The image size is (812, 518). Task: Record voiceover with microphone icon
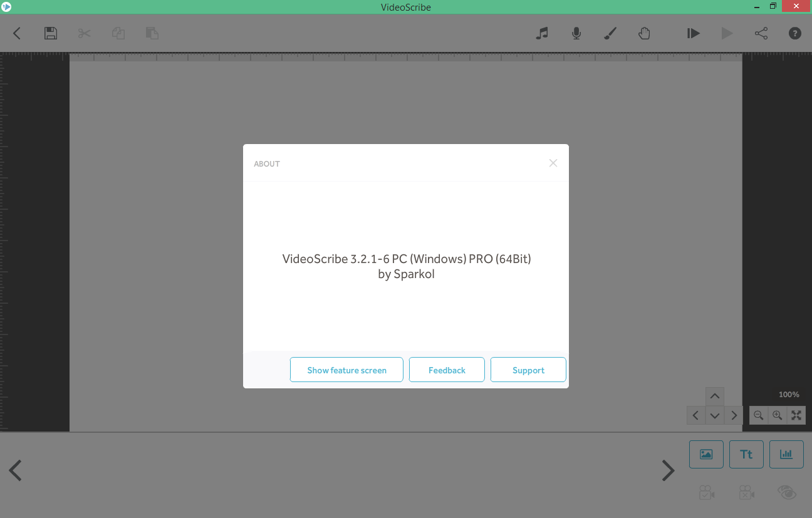click(576, 33)
